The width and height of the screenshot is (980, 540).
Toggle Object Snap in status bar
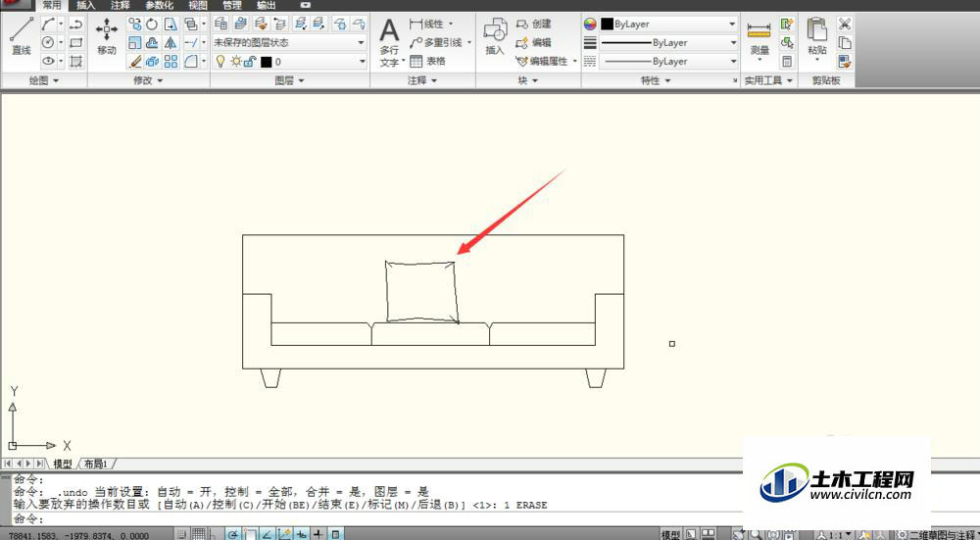click(x=250, y=534)
